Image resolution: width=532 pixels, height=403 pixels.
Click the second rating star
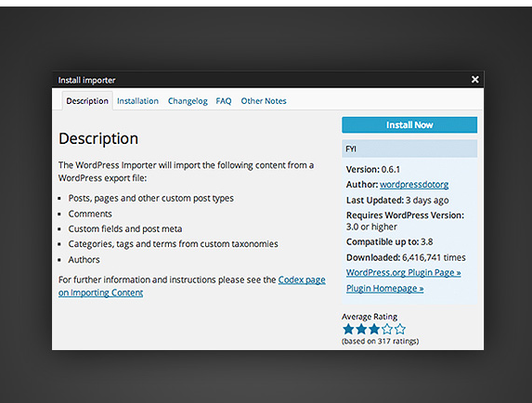pos(361,329)
